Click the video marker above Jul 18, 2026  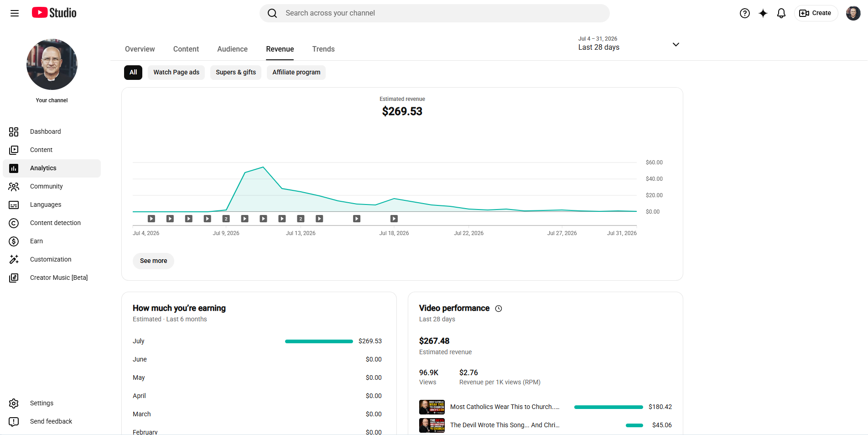[394, 219]
